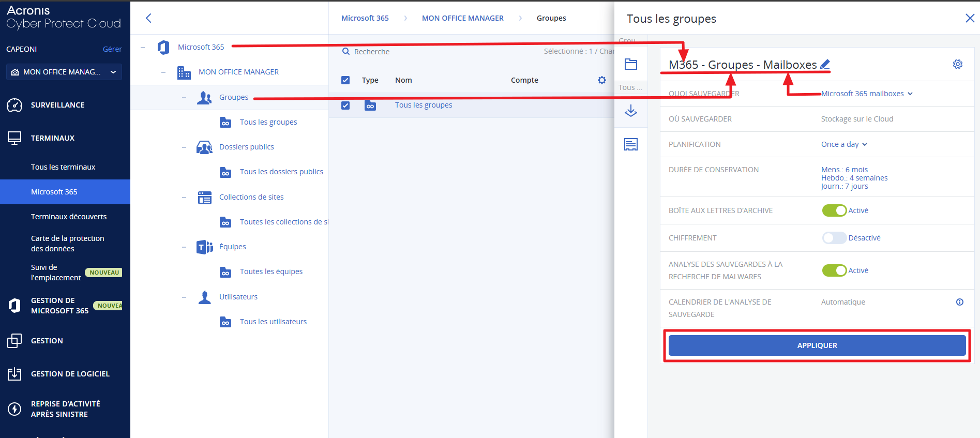Uncheck the Tous les groupes row checkbox

coord(345,105)
